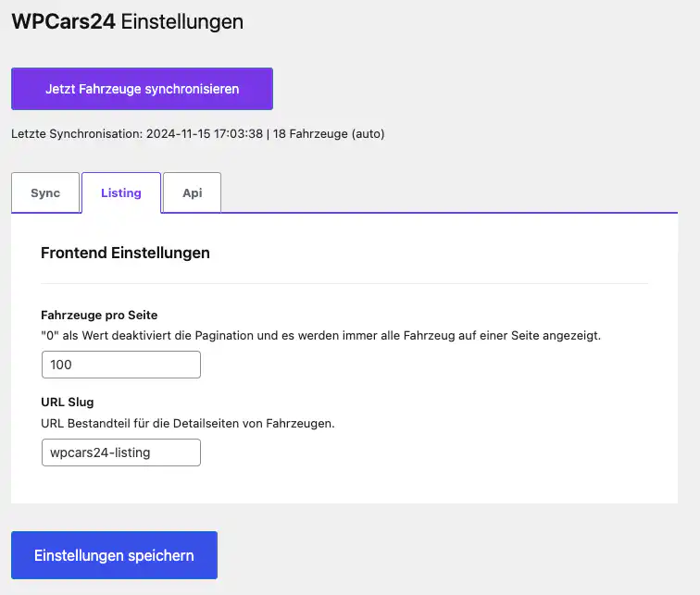
Task: Click the URL Slug label
Action: point(68,402)
